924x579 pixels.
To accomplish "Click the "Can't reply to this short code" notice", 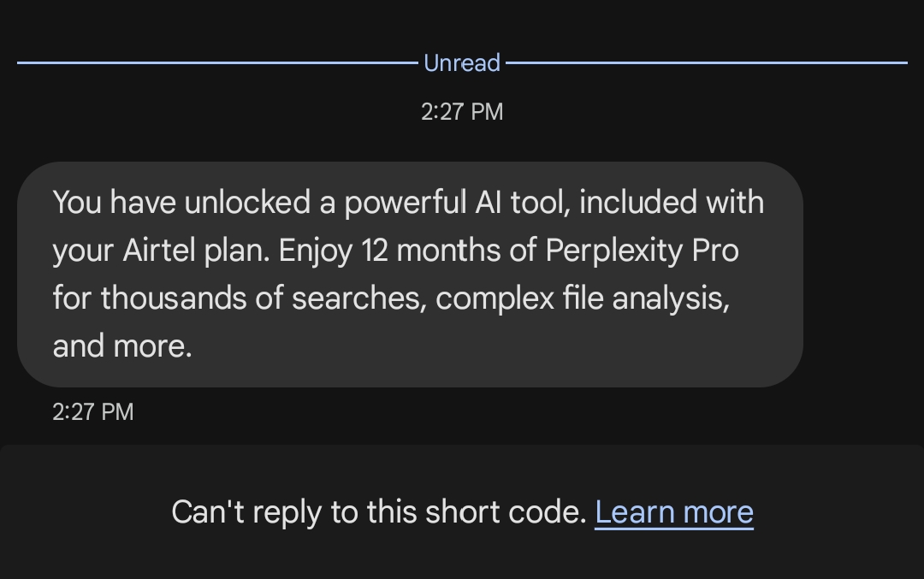I will [x=378, y=512].
